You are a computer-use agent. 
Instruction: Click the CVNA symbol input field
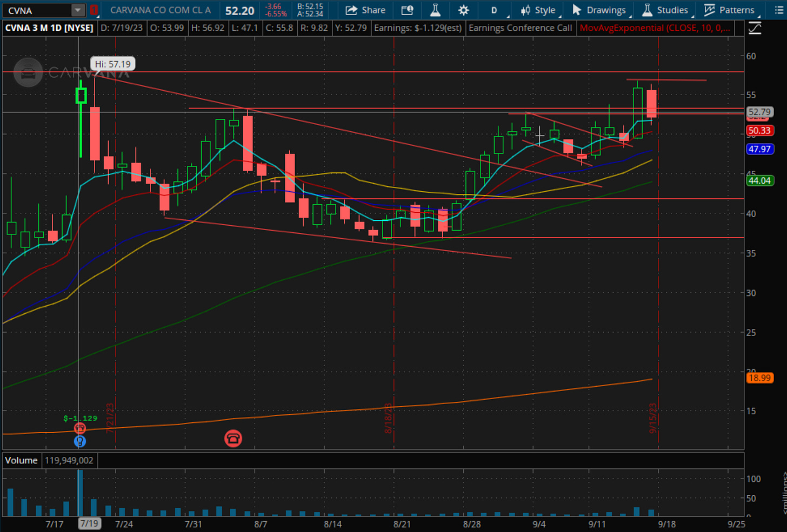37,10
